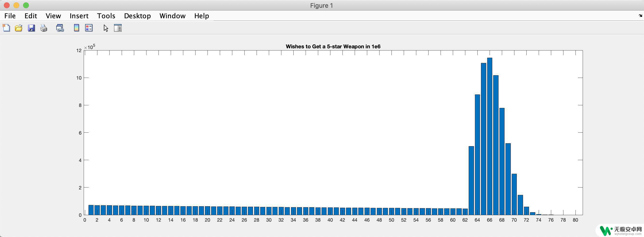The height and width of the screenshot is (237, 644).
Task: Click the bar at x value 69
Action: coord(508,179)
